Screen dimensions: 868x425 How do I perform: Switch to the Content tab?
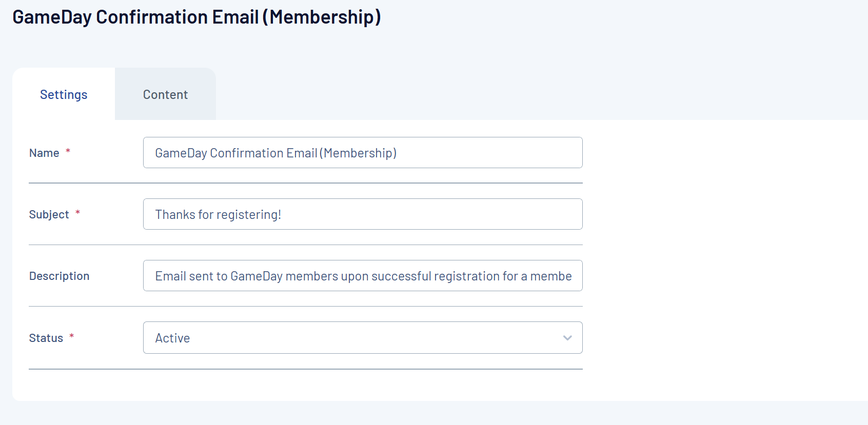[165, 95]
